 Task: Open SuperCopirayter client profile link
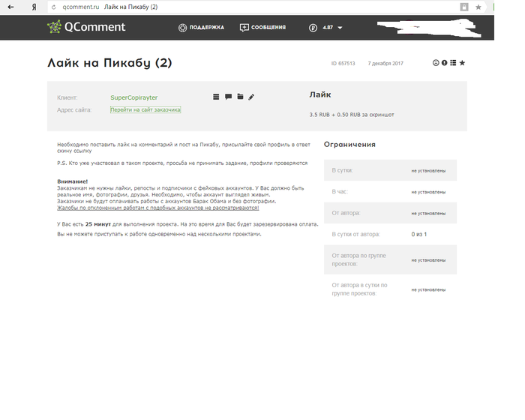[x=134, y=97]
